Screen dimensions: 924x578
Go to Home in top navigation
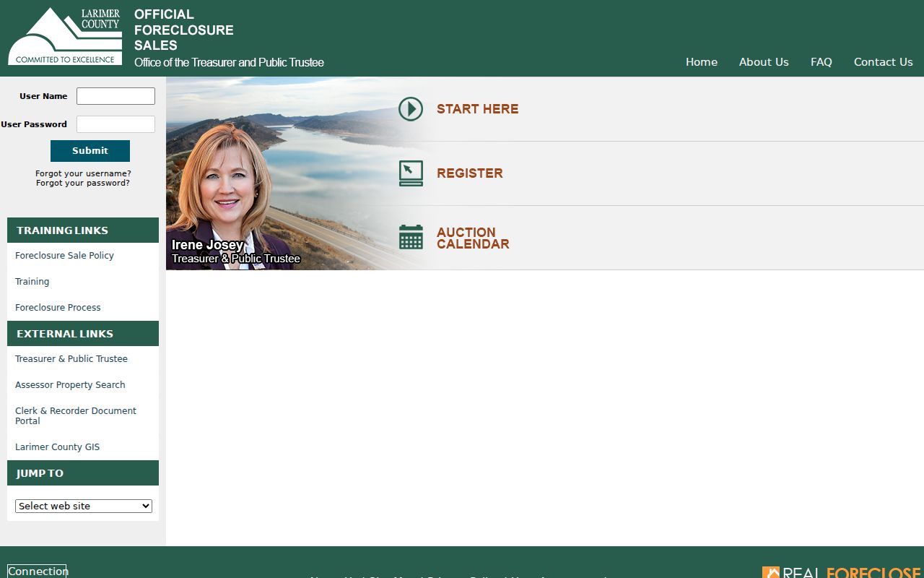702,62
